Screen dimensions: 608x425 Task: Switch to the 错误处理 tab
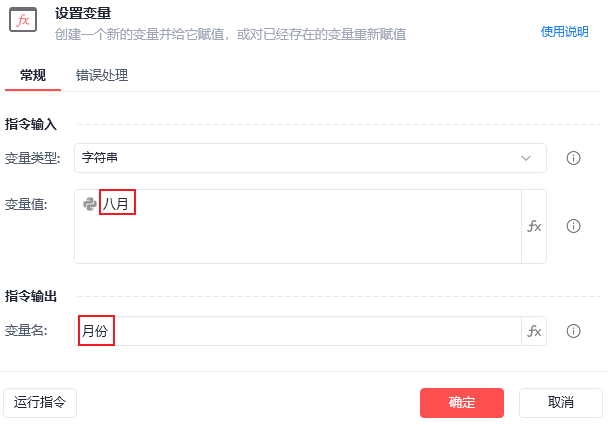point(102,75)
